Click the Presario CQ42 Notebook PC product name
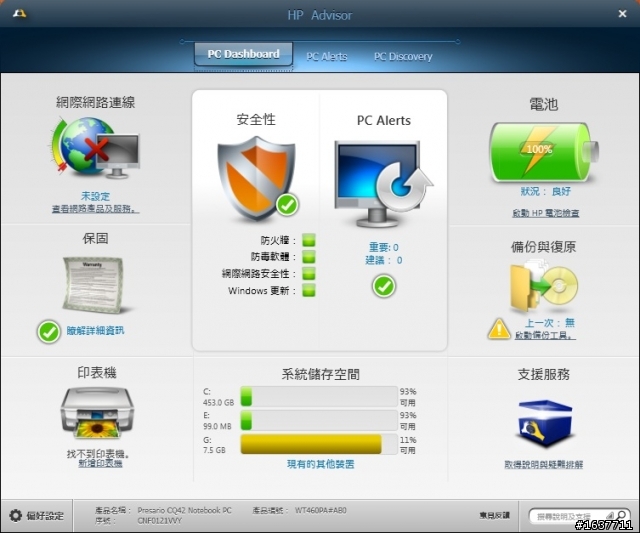This screenshot has height=533, width=640. pyautogui.click(x=184, y=510)
